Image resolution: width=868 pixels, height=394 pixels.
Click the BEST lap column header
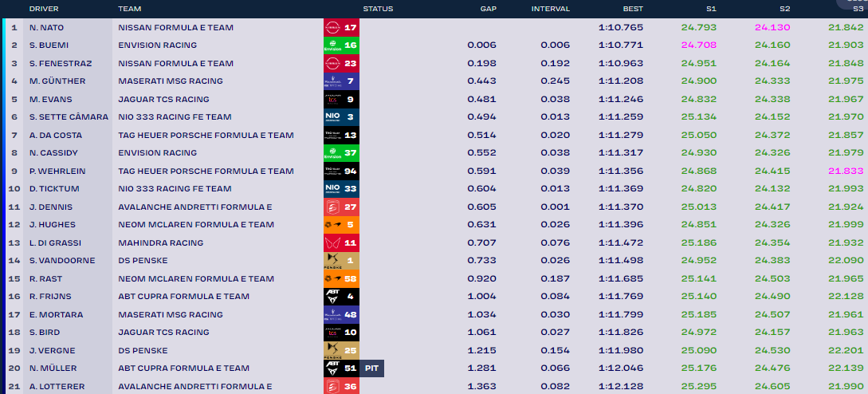point(632,9)
